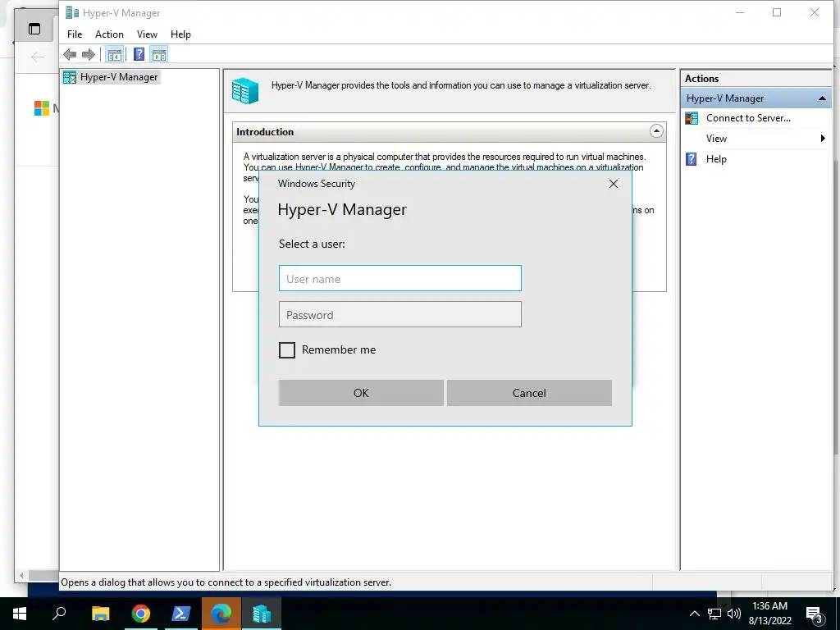Collapse the Introduction section
The height and width of the screenshot is (630, 840).
coord(656,131)
